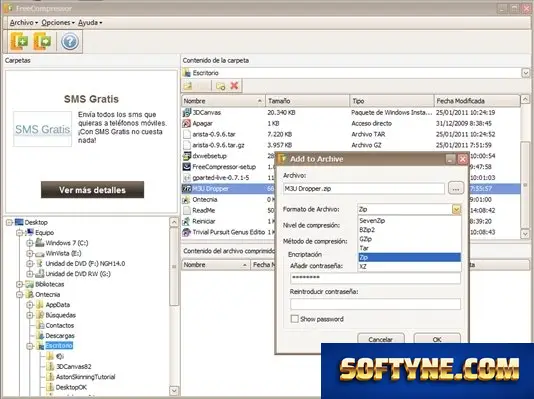
Task: Expand the Bibliotecas tree node
Action: (x=20, y=284)
